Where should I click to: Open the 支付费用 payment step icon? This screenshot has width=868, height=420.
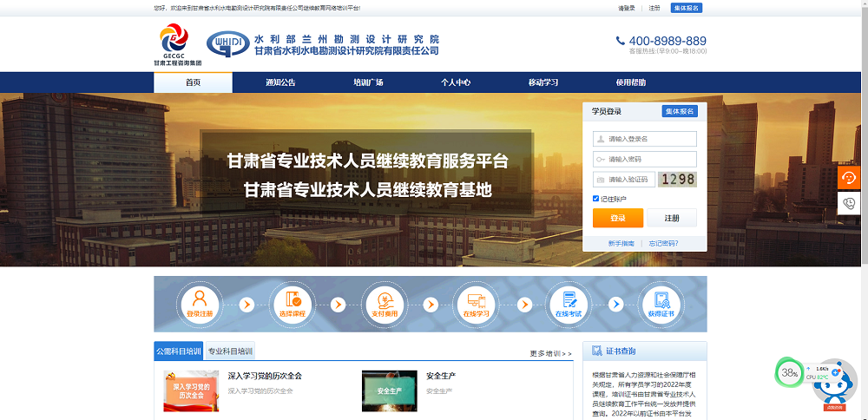pos(385,303)
